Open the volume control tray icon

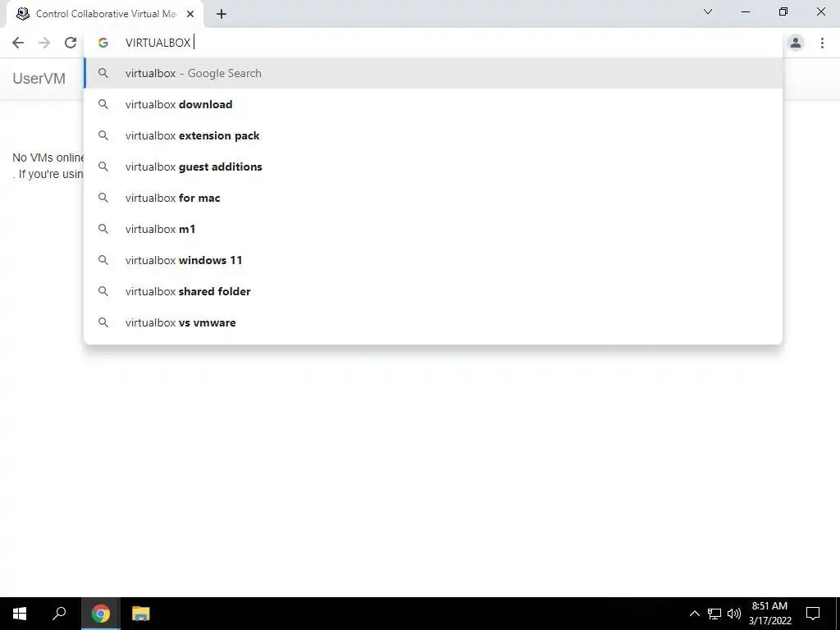coord(734,614)
